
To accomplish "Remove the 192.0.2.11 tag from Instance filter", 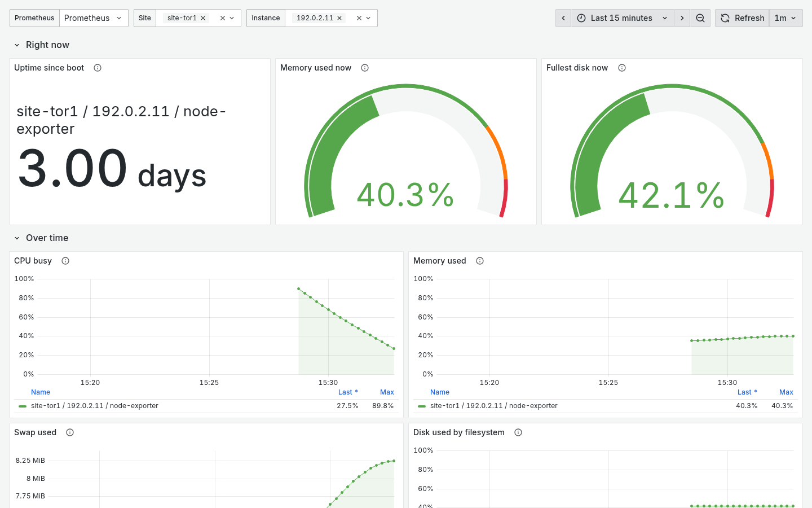I will (339, 18).
